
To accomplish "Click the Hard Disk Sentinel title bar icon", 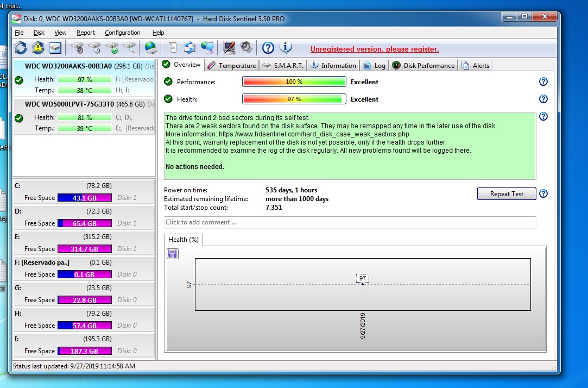I will 16,19.
